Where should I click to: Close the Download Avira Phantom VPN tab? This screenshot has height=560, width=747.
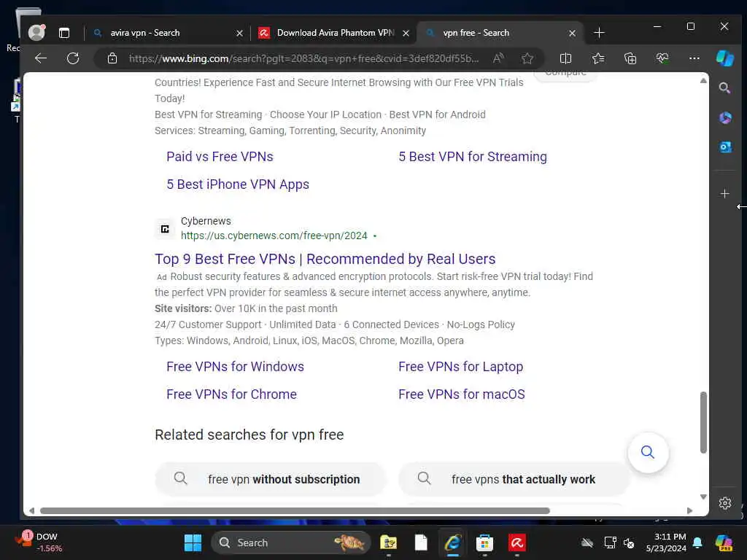(406, 34)
